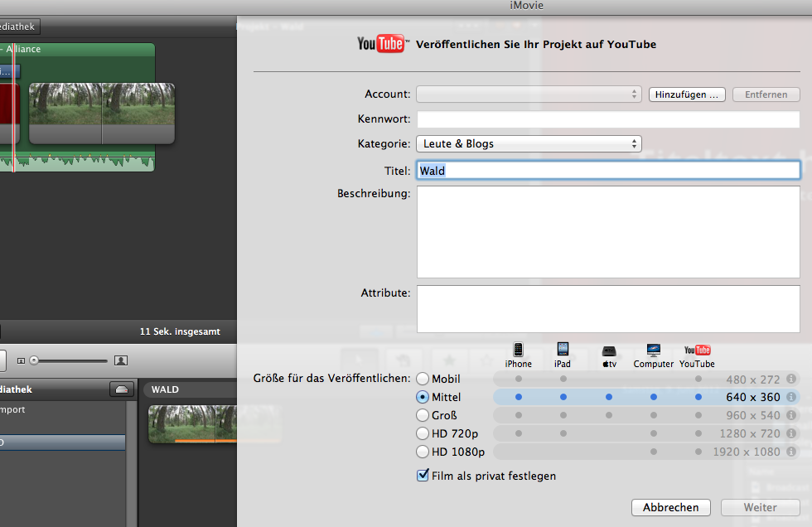Screen dimensions: 812x527
Task: Open the Kategorie dropdown Leute & Blogs
Action: [x=529, y=143]
